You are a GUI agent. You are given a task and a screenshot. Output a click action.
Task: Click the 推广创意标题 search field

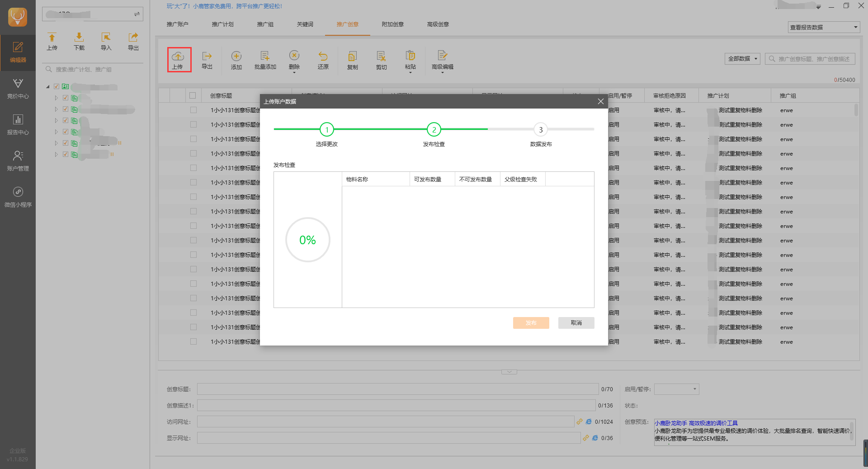tap(810, 59)
